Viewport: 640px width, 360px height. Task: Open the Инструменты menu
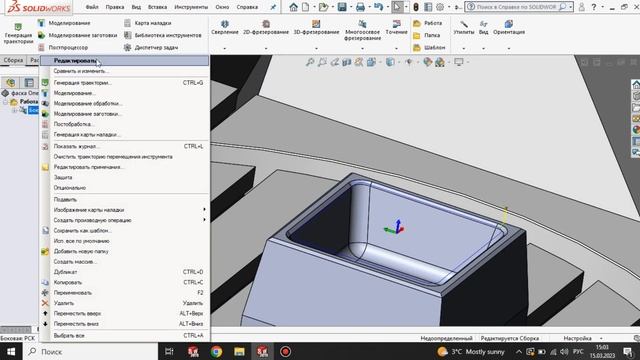click(191, 7)
